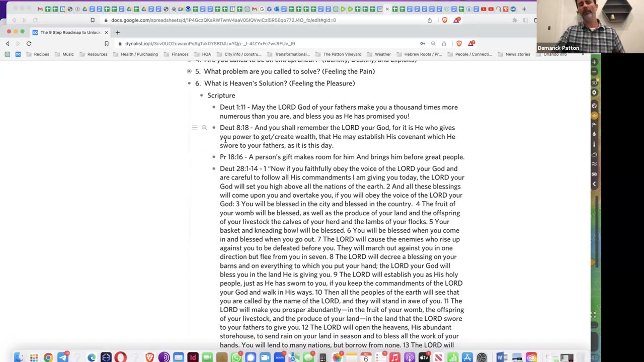Choose the wind flag layer icon

click(x=594, y=124)
